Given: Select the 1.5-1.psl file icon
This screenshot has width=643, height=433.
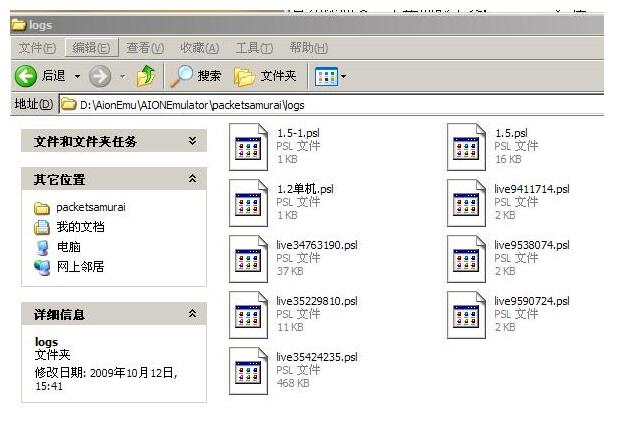Looking at the screenshot, I should pyautogui.click(x=249, y=146).
